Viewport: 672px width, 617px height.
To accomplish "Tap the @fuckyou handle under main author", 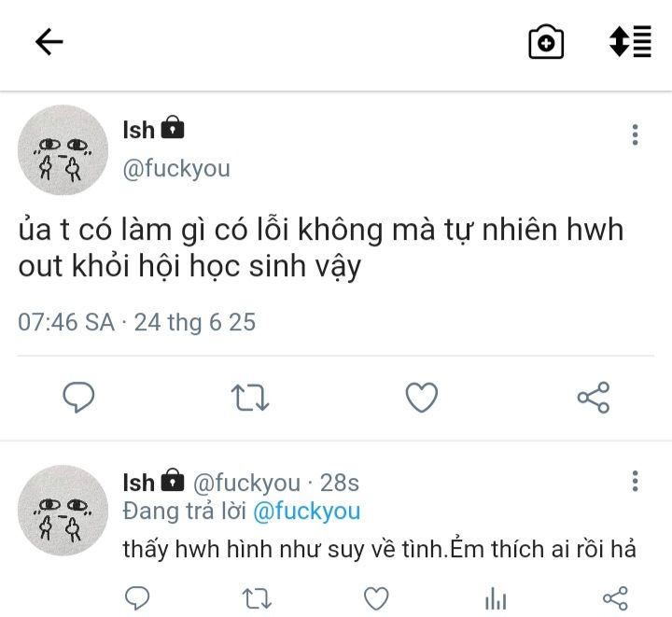I will [176, 169].
